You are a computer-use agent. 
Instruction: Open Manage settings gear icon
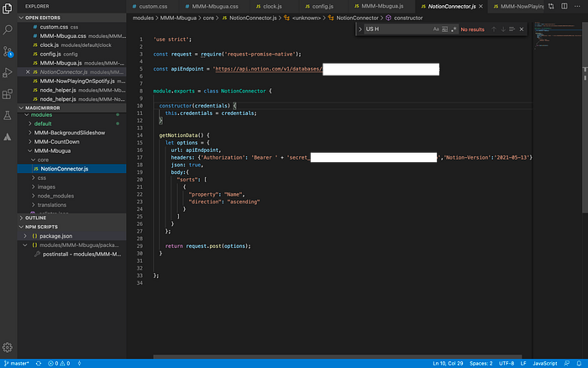[8, 347]
